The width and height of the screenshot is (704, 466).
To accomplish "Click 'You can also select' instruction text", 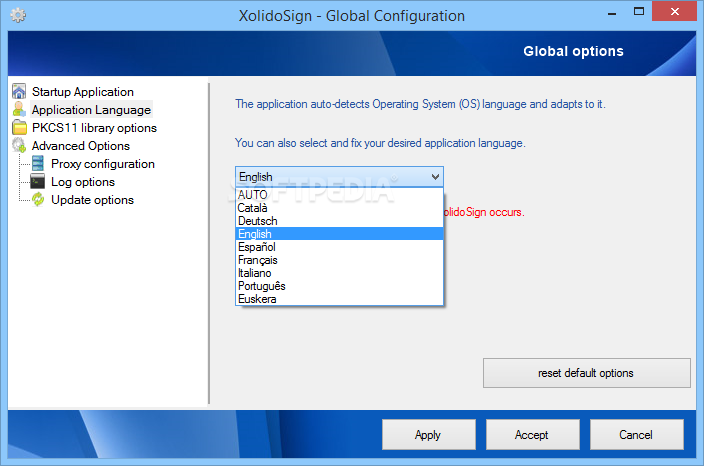I will pos(380,143).
